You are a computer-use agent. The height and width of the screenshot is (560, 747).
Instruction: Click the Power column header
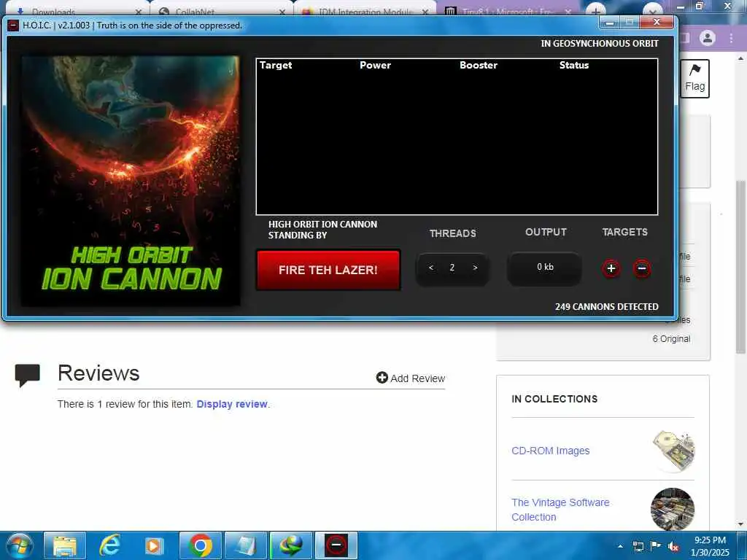[x=375, y=65]
